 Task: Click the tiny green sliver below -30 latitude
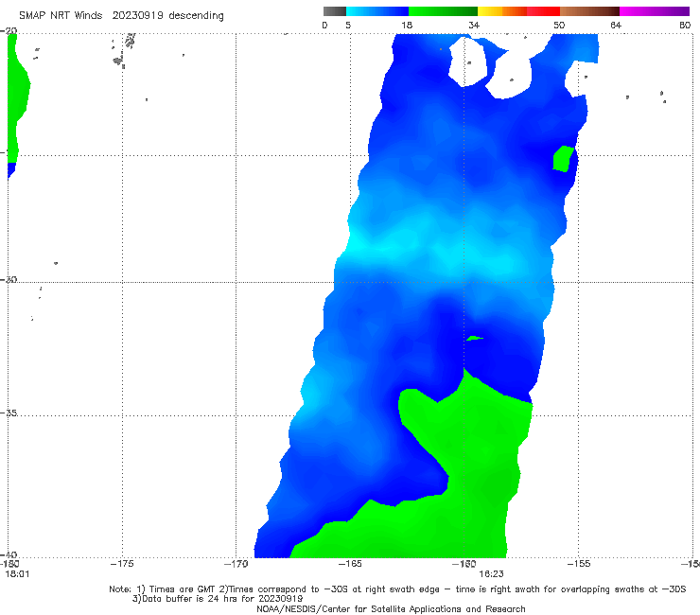pyautogui.click(x=474, y=339)
